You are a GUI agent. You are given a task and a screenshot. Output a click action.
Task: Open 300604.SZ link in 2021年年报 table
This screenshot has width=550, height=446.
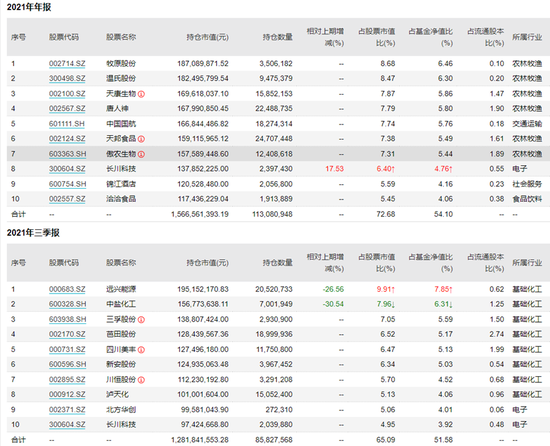[67, 169]
